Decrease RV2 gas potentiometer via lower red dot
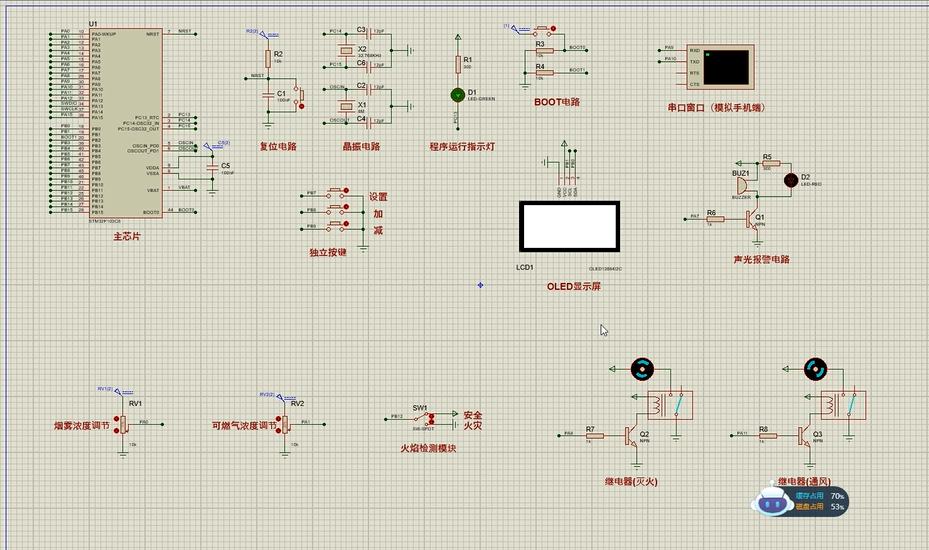This screenshot has height=550, width=929. [279, 431]
